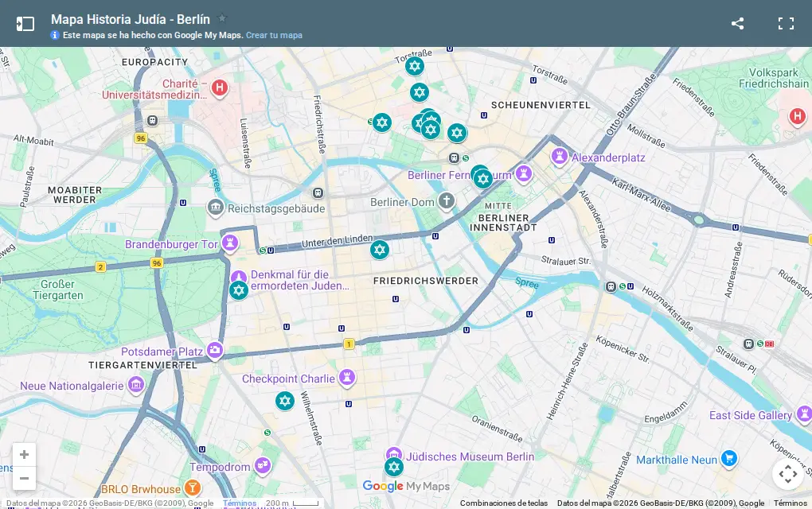
Task: Click the Brandenburger Tor landmark icon
Action: [230, 242]
